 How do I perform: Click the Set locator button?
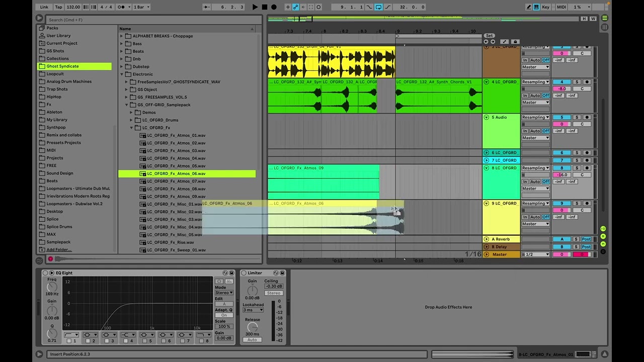pyautogui.click(x=489, y=36)
